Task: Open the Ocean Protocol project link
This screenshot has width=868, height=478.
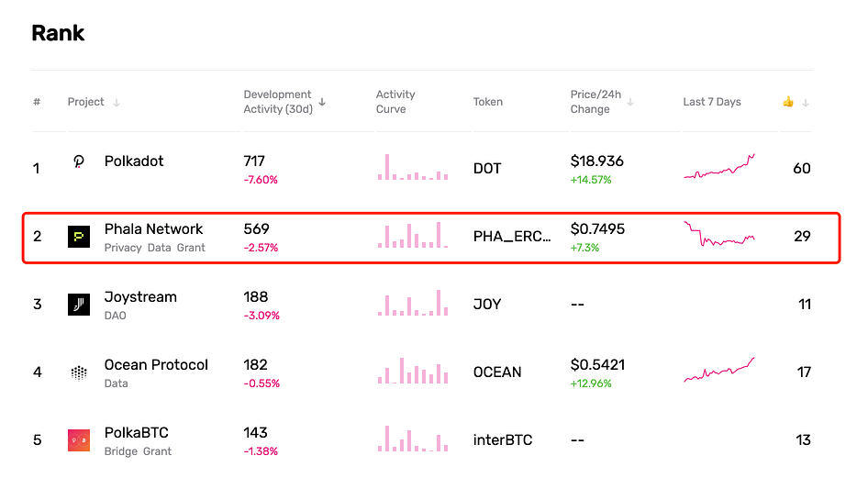Action: pyautogui.click(x=156, y=365)
